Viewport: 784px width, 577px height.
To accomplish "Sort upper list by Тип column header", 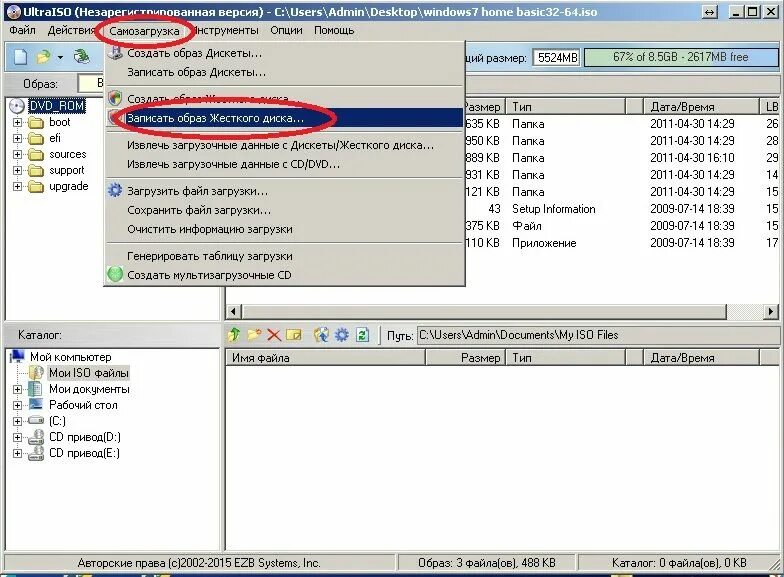I will [565, 106].
